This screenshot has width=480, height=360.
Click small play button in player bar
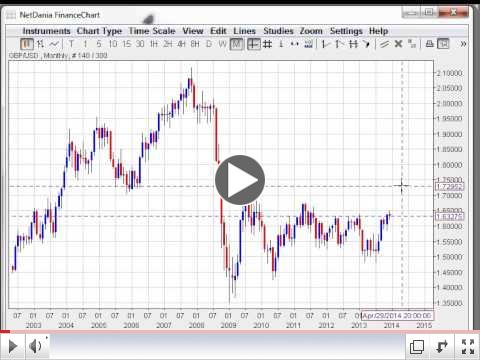tap(13, 346)
